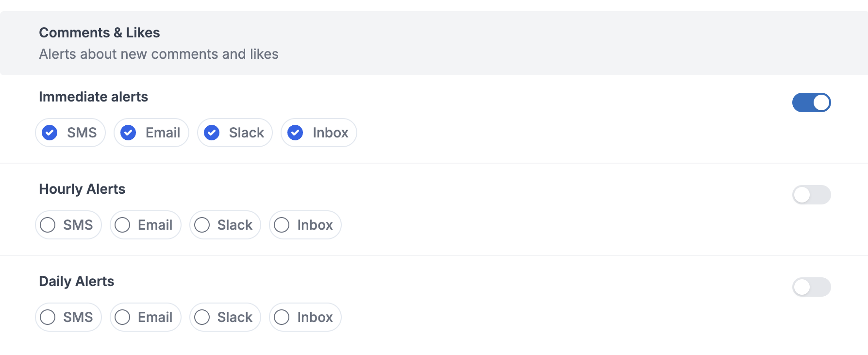The height and width of the screenshot is (355, 868).
Task: Uncheck Email under Immediate alerts
Action: 151,133
